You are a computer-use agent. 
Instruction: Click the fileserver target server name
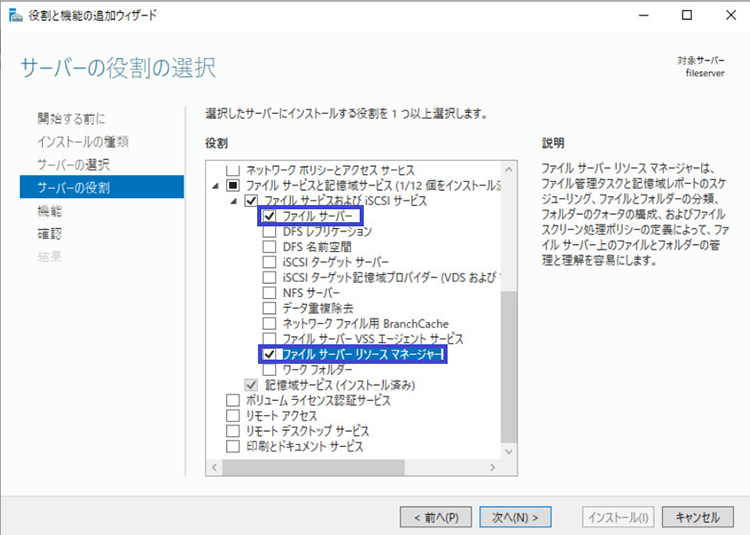coord(705,73)
